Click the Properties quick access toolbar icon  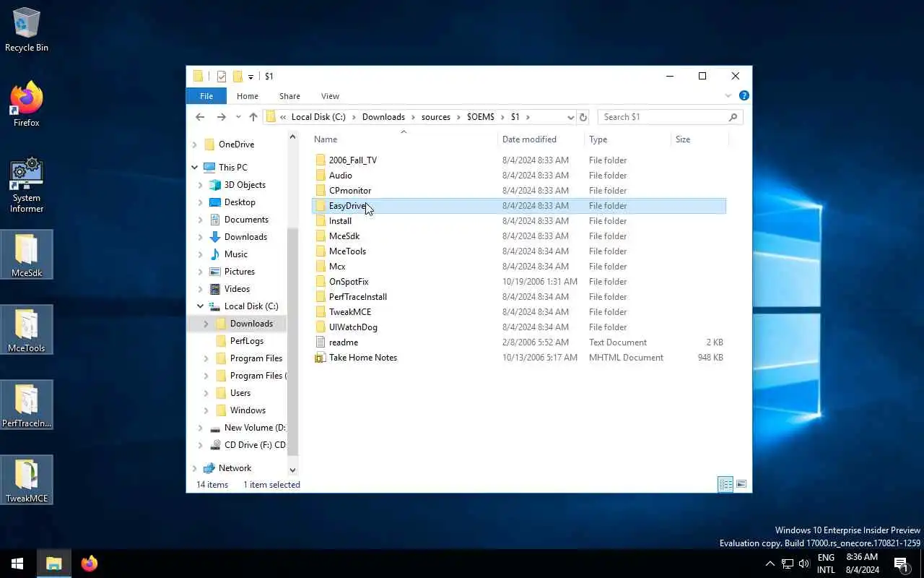pos(222,76)
